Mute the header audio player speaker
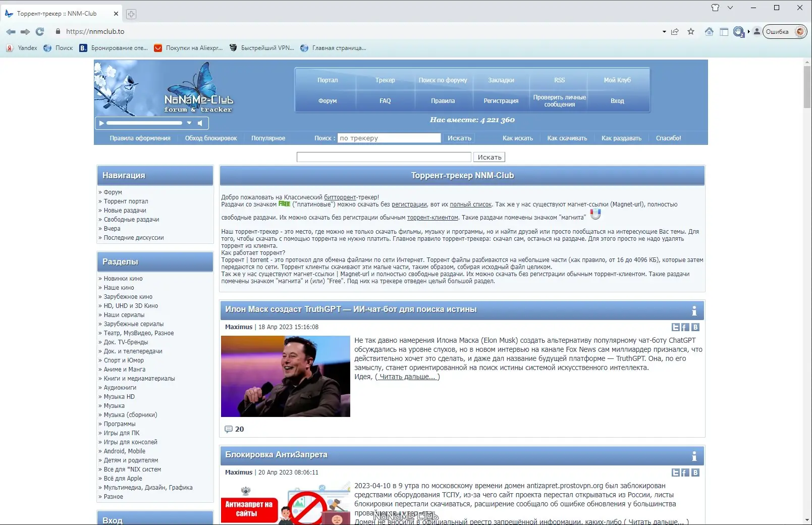Image resolution: width=812 pixels, height=525 pixels. 200,123
